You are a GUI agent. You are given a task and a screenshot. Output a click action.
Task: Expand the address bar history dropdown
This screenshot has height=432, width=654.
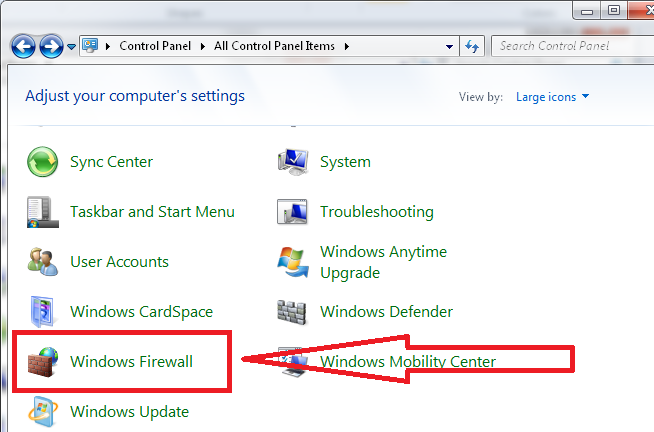click(x=449, y=46)
